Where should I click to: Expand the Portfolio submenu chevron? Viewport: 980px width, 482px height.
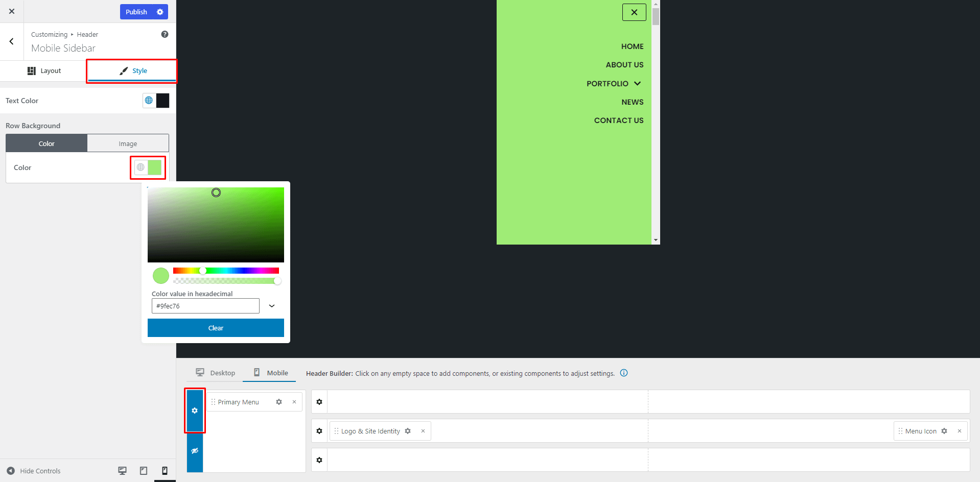[637, 83]
